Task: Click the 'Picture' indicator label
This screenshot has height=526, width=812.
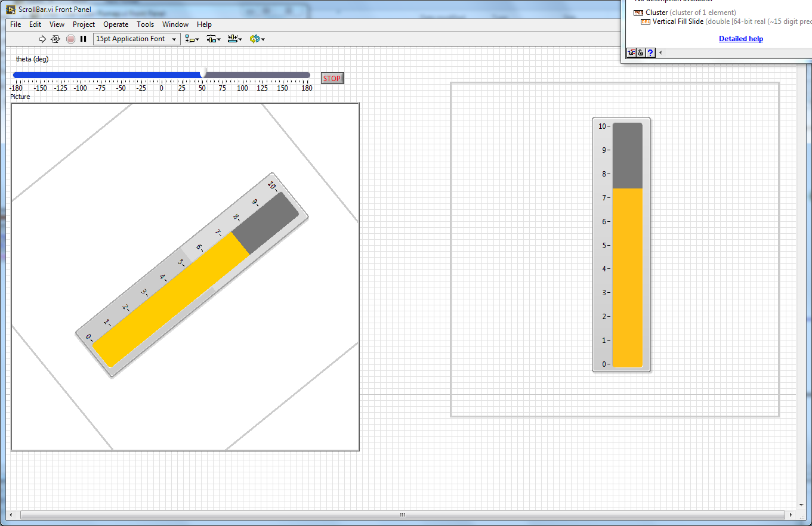Action: 20,97
